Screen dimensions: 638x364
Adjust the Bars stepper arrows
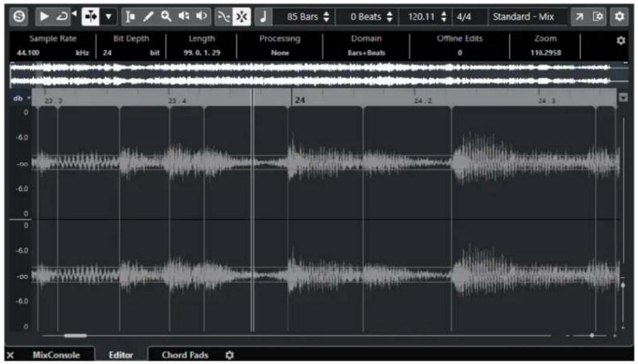tap(326, 17)
